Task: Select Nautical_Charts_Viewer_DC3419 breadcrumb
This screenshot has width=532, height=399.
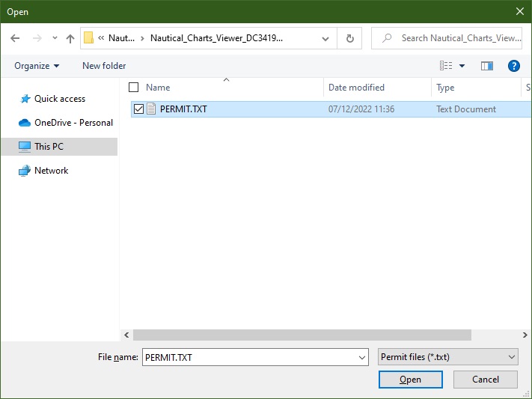Action: click(x=216, y=38)
